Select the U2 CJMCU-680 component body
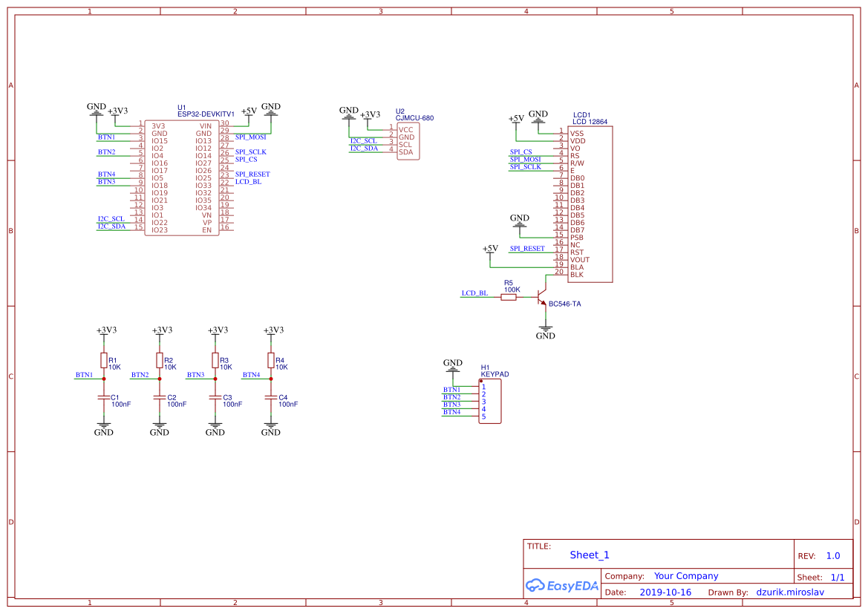Screen dimensions: 868x614 click(407, 141)
